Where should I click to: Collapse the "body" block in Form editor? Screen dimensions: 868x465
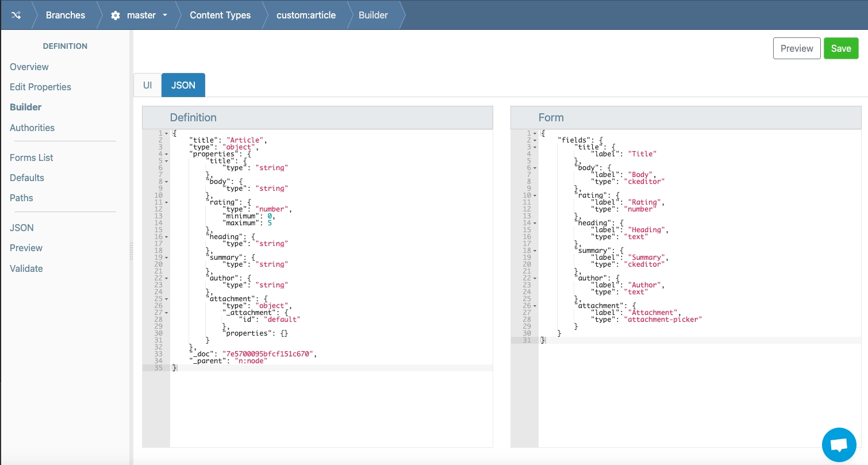(x=535, y=168)
